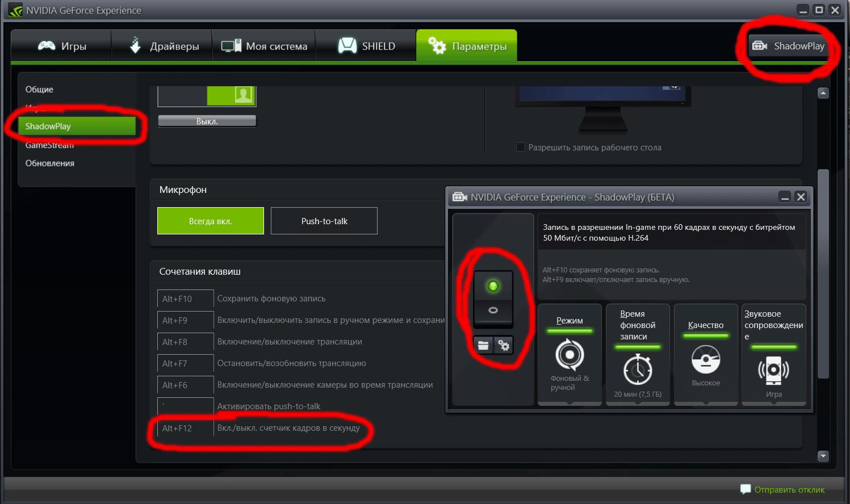Click text Включение/выключение трансляции
Image resolution: width=850 pixels, height=504 pixels.
pyautogui.click(x=290, y=342)
